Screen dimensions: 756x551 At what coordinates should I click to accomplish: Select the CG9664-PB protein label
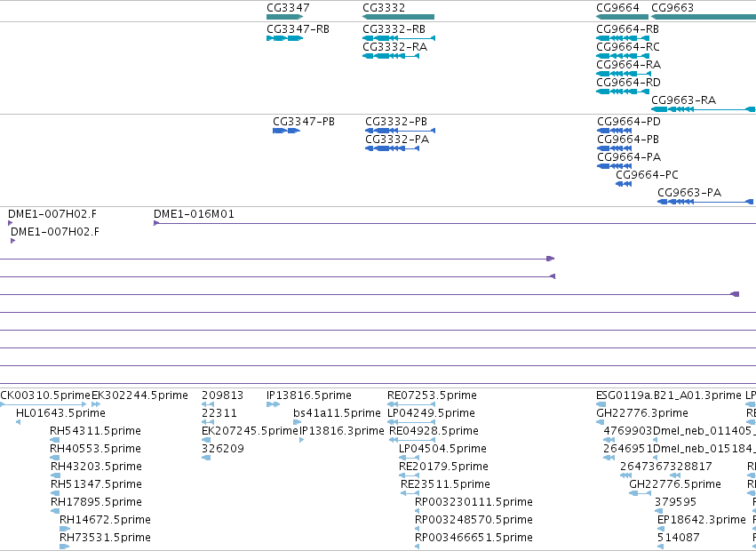[x=628, y=140]
